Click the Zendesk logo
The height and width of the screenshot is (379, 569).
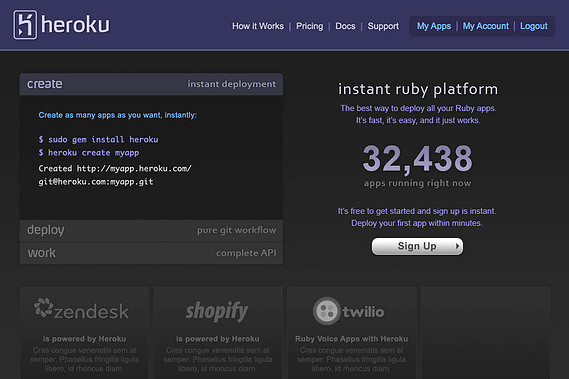click(81, 310)
